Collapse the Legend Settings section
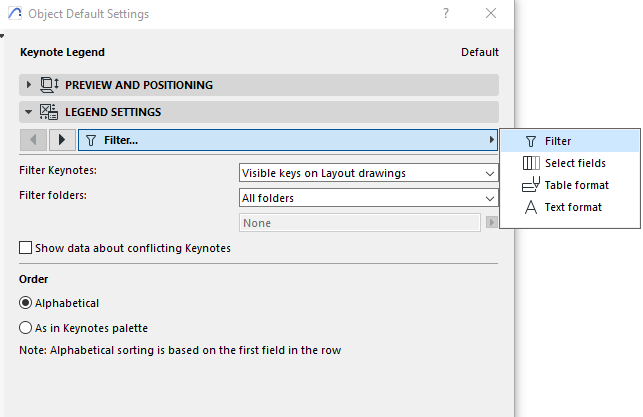The image size is (643, 417). (29, 112)
